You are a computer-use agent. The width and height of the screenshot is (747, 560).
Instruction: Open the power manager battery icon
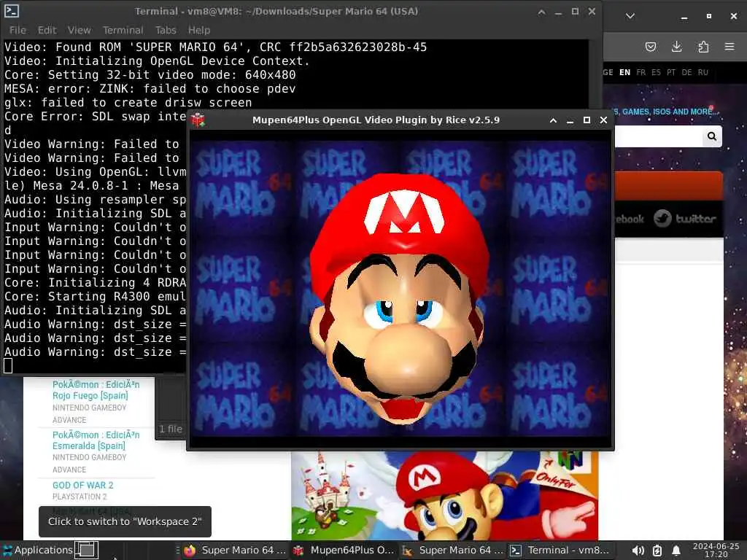(657, 551)
